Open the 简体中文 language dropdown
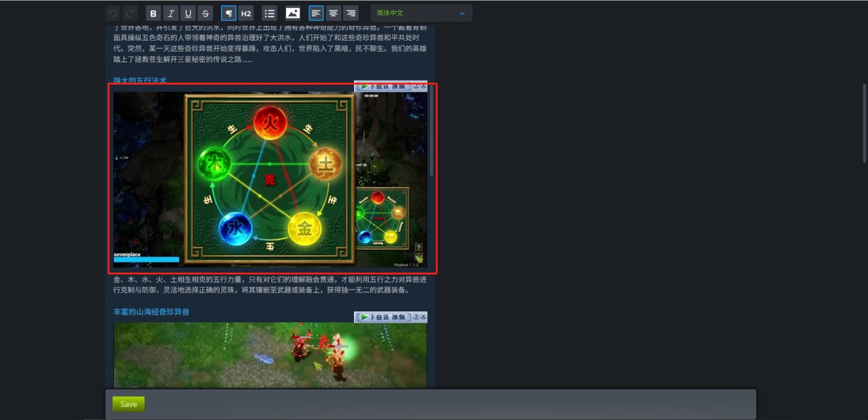 pos(421,13)
